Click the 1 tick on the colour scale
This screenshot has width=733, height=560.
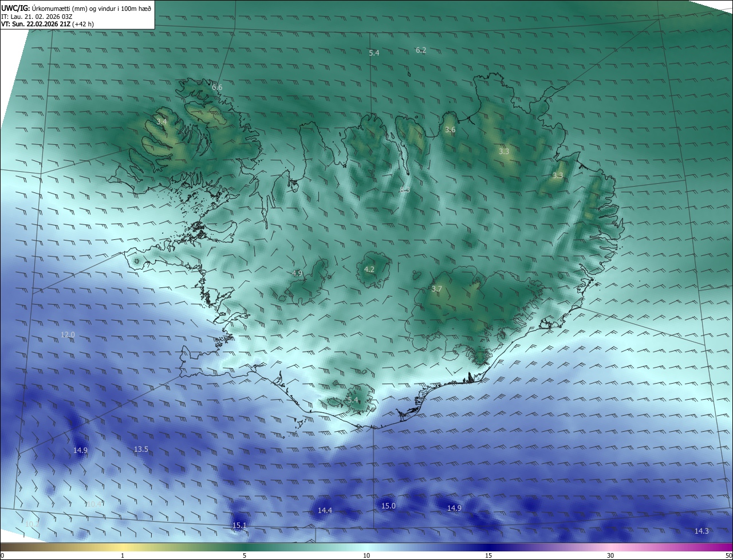coord(123,556)
